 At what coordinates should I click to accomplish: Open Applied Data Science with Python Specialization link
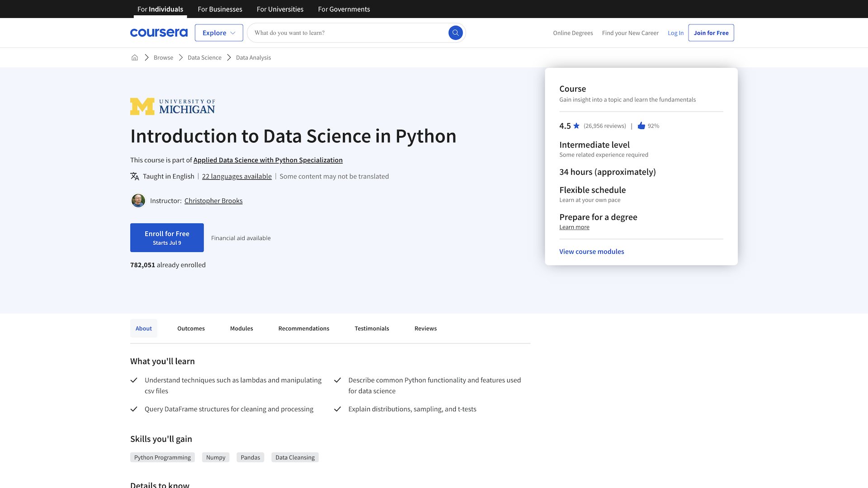click(268, 160)
